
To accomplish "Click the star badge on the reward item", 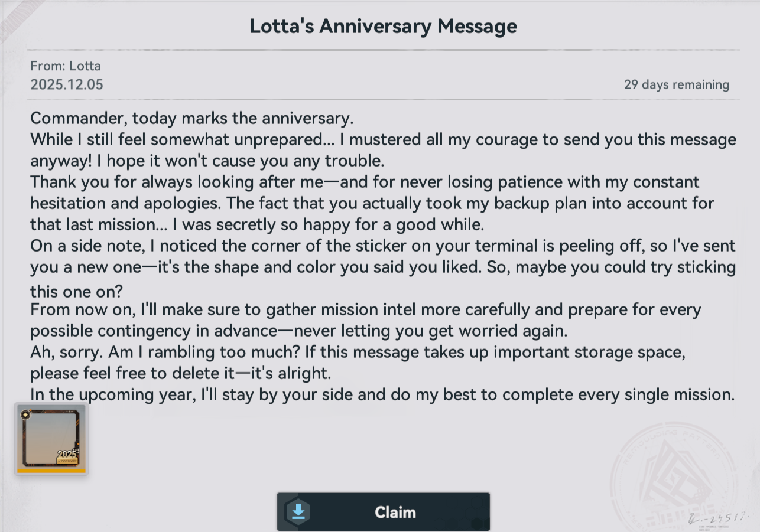I will (x=25, y=414).
